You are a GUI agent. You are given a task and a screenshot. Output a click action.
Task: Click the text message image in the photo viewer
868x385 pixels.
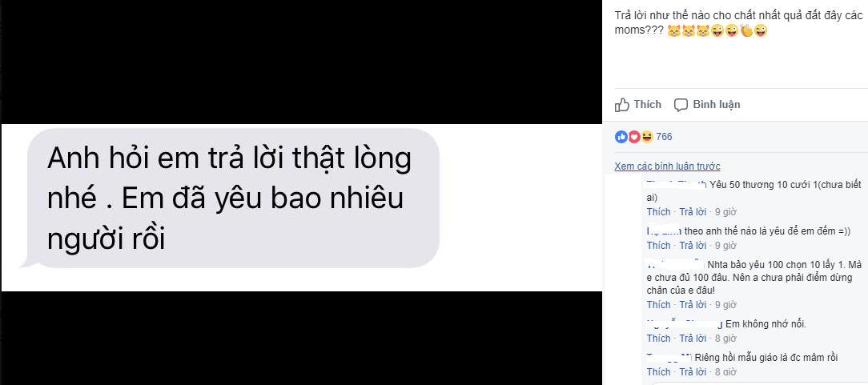(302, 207)
